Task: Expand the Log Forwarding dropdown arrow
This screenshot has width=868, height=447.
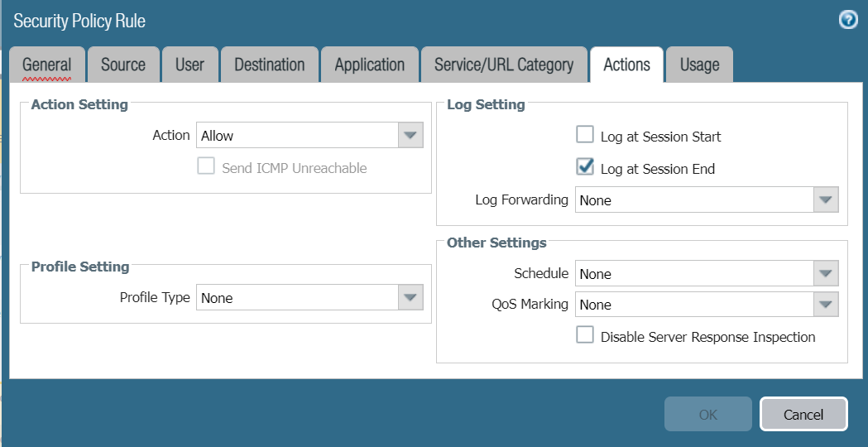Action: tap(826, 199)
